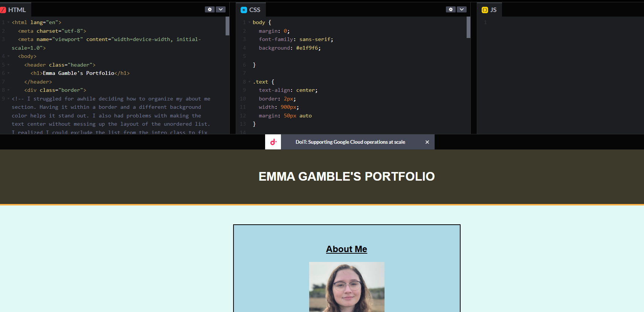Expand the HTML panel chevron menu
Viewport: 644px width, 312px height.
point(221,9)
